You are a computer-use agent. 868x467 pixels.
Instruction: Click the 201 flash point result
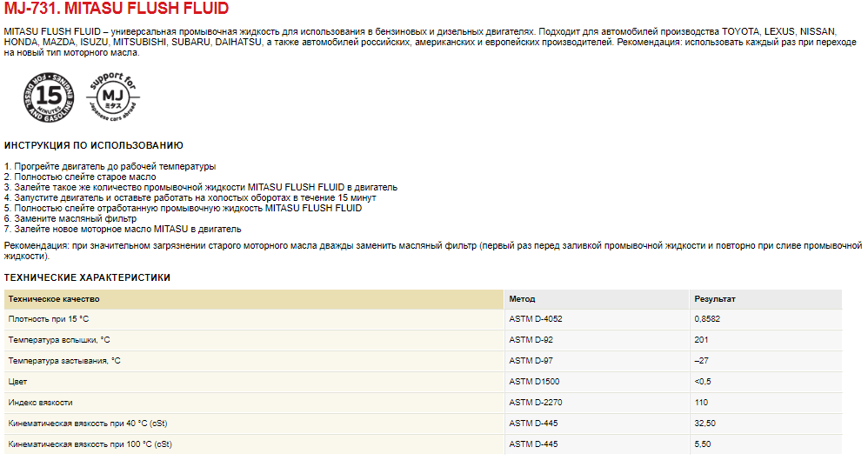[766, 340]
